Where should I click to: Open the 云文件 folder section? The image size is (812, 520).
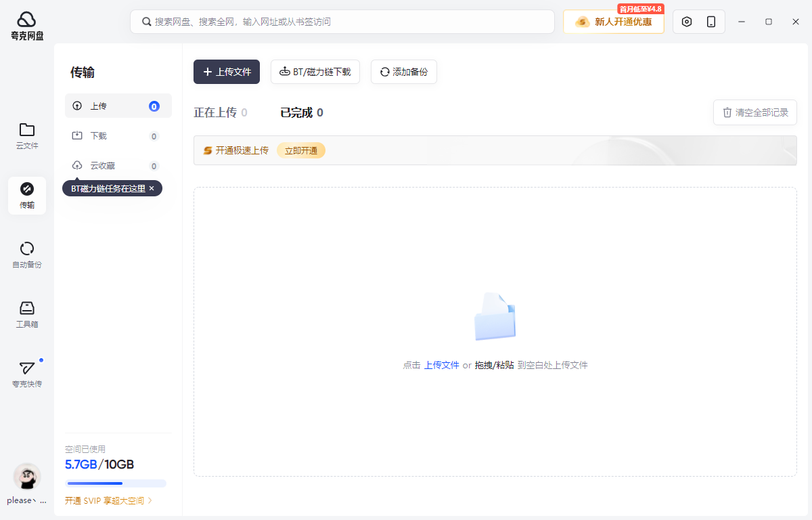pos(27,136)
